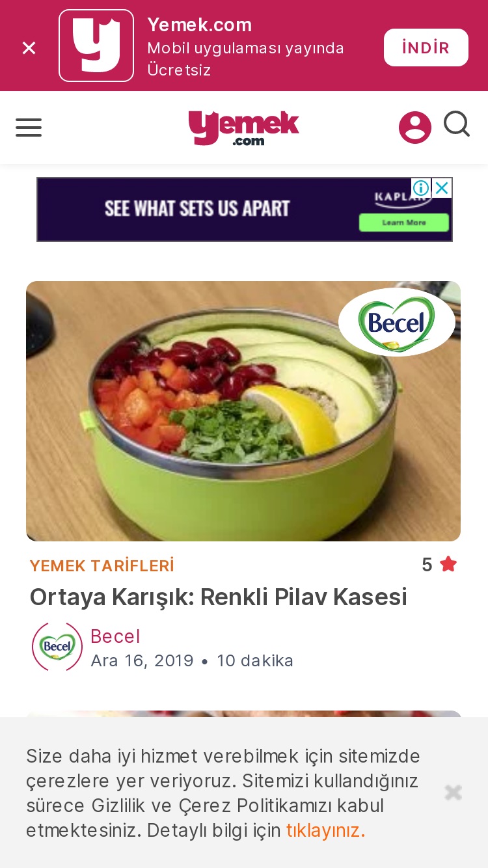This screenshot has height=868, width=488.
Task: Click Learn More in the ad
Action: coord(404,223)
